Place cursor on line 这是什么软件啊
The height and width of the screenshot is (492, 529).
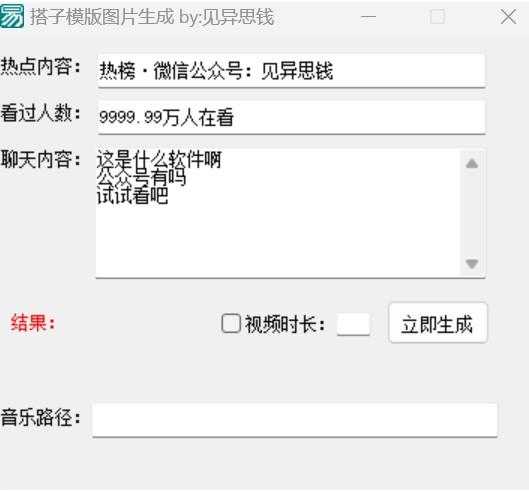click(x=159, y=159)
